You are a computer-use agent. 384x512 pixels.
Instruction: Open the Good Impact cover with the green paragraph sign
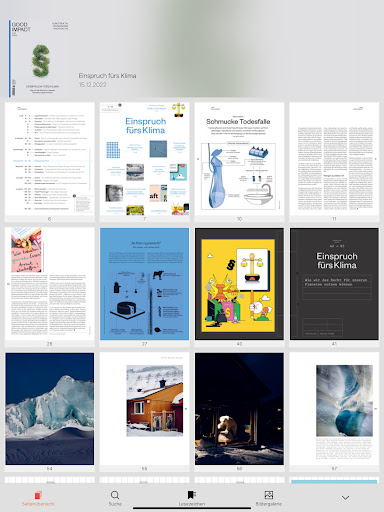(40, 58)
